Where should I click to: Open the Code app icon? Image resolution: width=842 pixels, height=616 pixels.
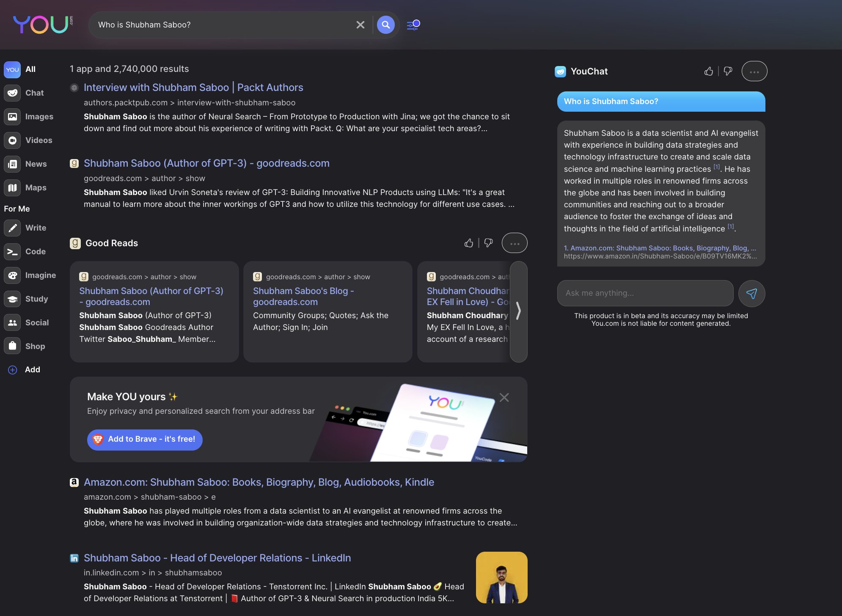pos(13,252)
